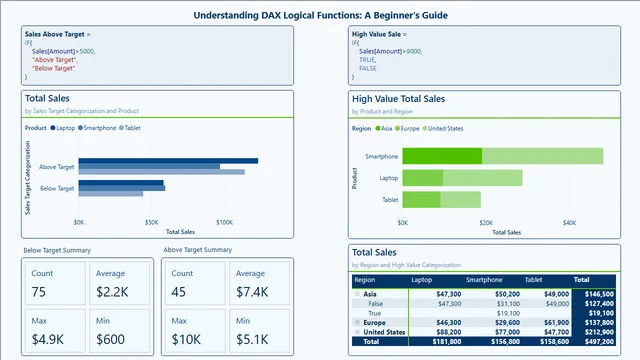Select the United States legend marker

pos(424,129)
